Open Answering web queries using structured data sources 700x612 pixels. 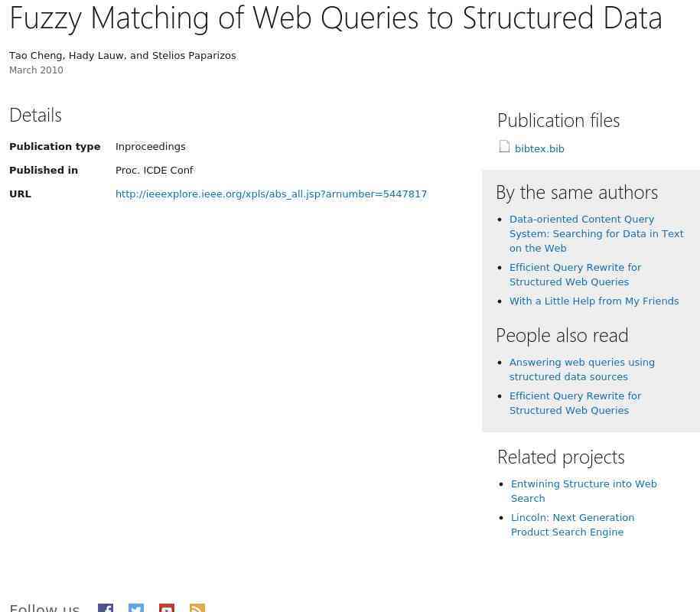[581, 369]
